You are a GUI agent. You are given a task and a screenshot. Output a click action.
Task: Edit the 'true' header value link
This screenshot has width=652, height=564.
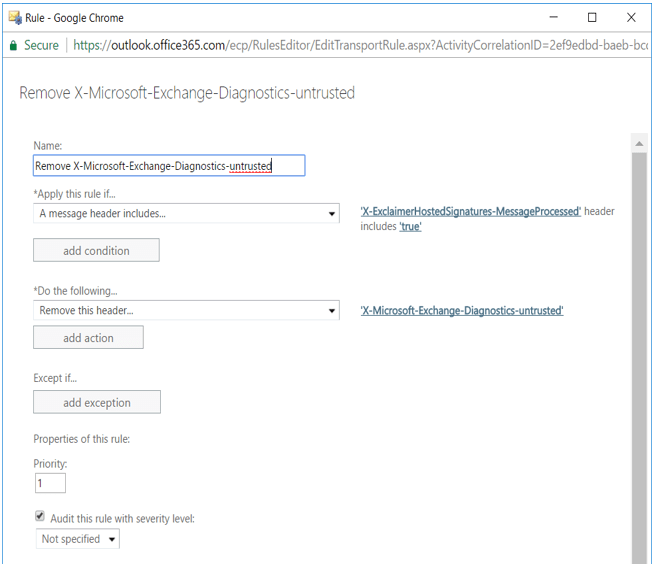click(x=410, y=227)
